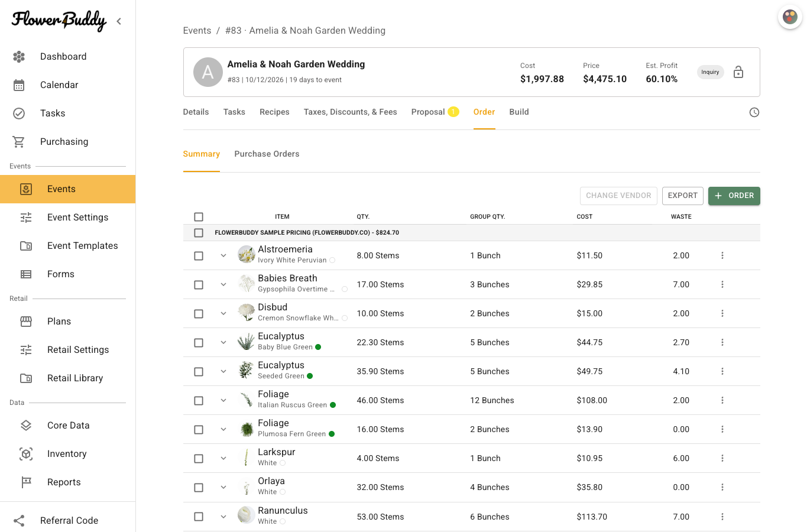Open the Build tab

point(519,112)
